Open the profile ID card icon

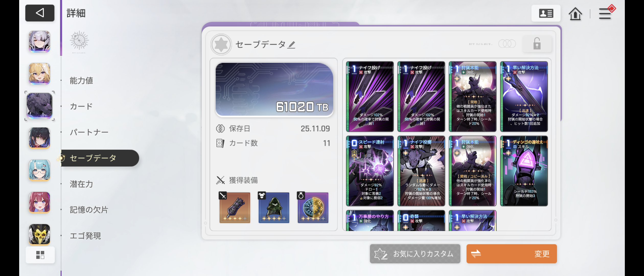(546, 13)
